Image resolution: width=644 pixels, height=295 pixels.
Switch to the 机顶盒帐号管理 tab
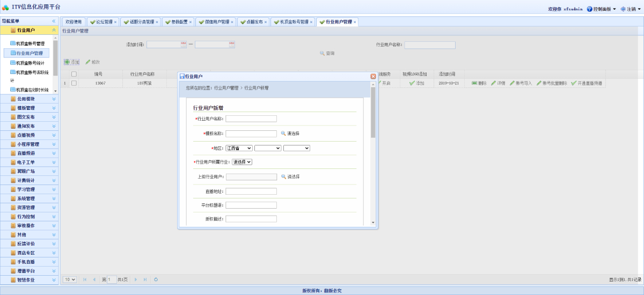(x=293, y=22)
